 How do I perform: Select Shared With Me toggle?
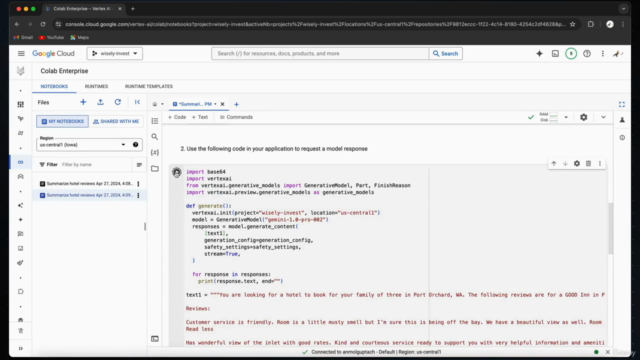point(116,121)
